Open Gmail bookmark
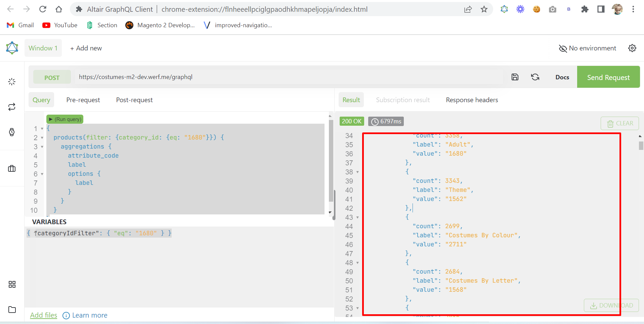This screenshot has width=644, height=324. (x=20, y=25)
